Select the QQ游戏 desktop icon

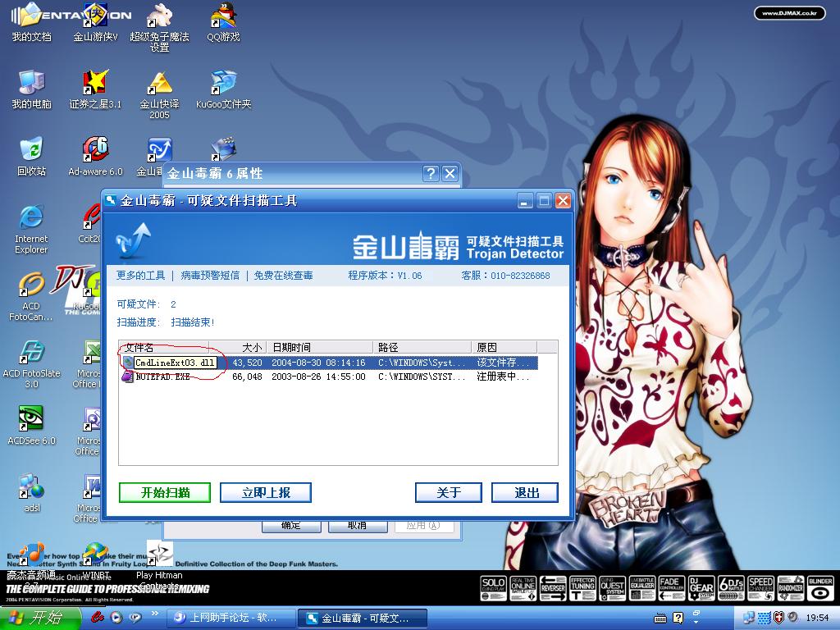(x=223, y=22)
